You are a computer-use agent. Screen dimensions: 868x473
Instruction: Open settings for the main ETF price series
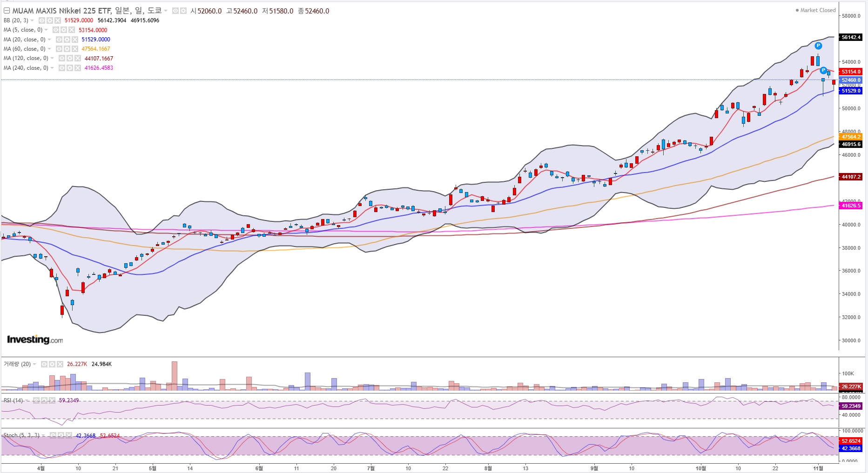tap(183, 11)
